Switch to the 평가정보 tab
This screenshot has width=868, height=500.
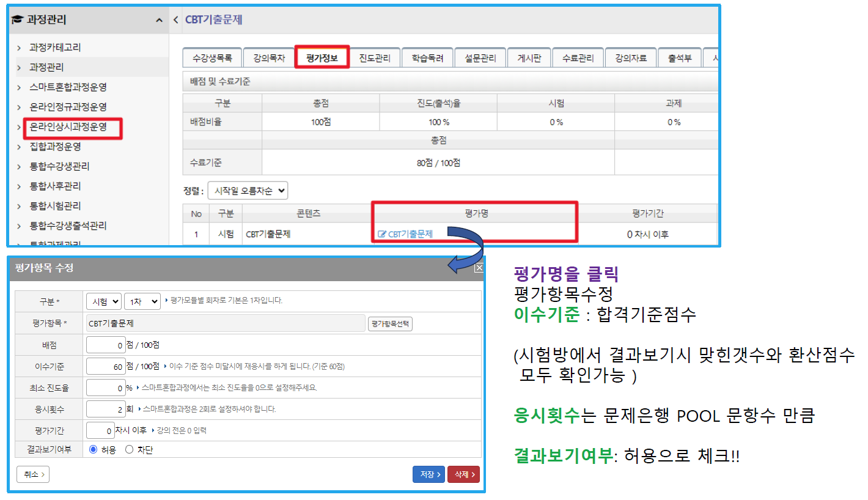pyautogui.click(x=322, y=58)
